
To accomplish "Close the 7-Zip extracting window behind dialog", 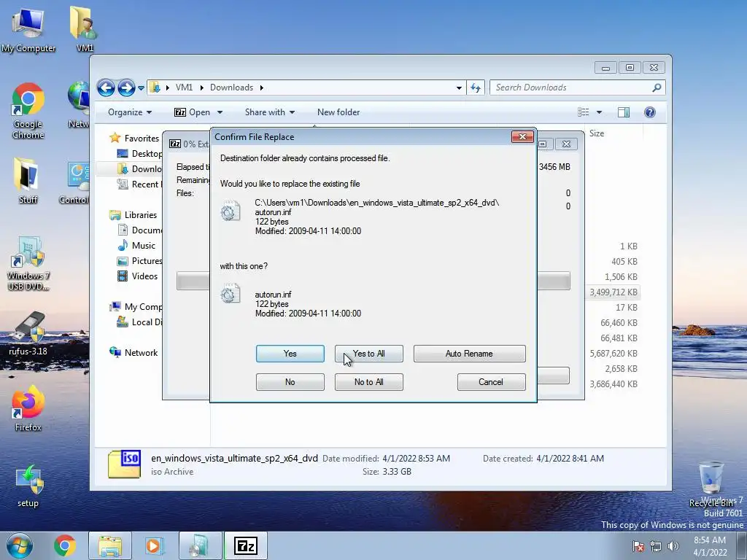I will tap(566, 144).
